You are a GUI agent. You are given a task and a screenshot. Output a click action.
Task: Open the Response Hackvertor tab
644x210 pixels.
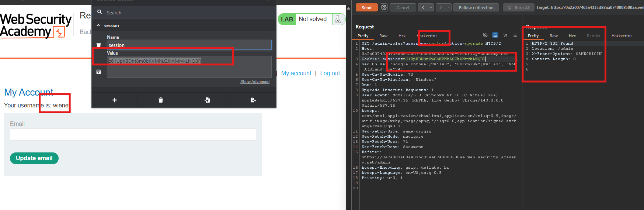[x=622, y=36]
